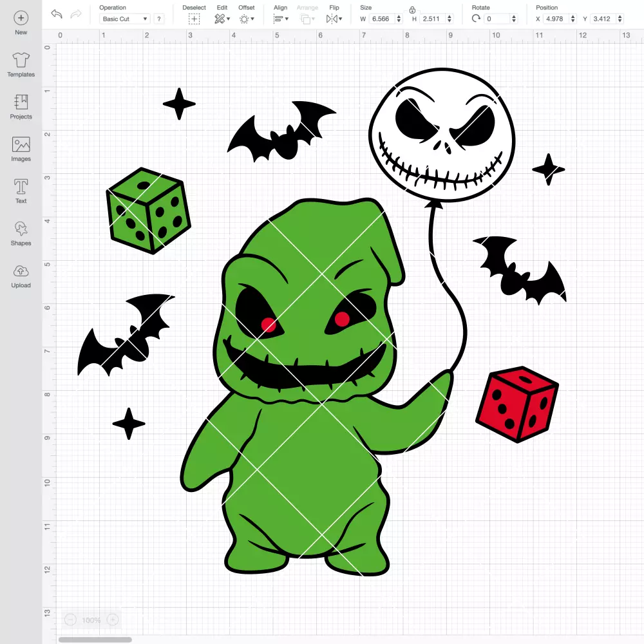This screenshot has height=644, width=644.
Task: Click the zoom in plus button
Action: point(113,620)
